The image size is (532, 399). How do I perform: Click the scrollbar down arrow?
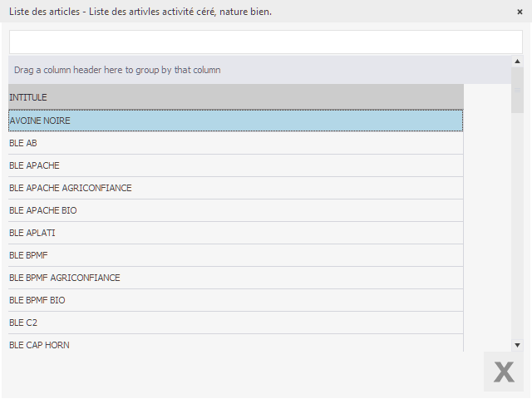517,344
